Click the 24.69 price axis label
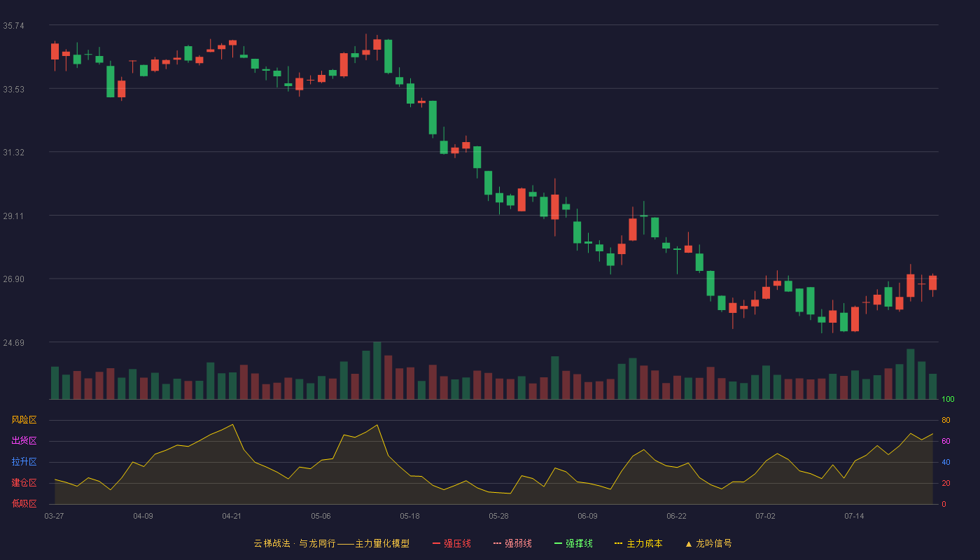The height and width of the screenshot is (560, 980). click(13, 343)
